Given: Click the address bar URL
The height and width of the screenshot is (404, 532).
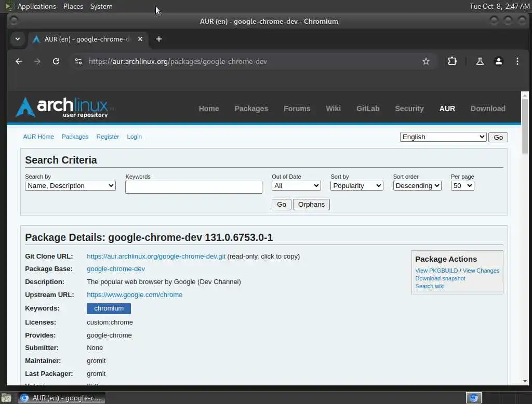Looking at the screenshot, I should click(178, 61).
